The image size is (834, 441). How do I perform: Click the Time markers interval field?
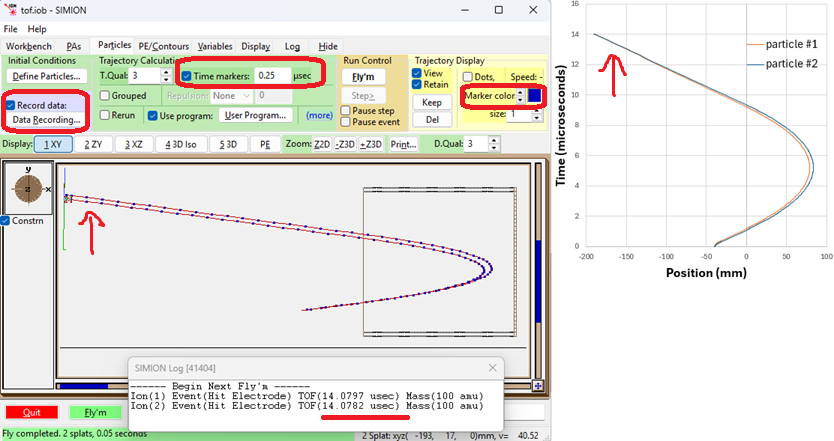272,76
